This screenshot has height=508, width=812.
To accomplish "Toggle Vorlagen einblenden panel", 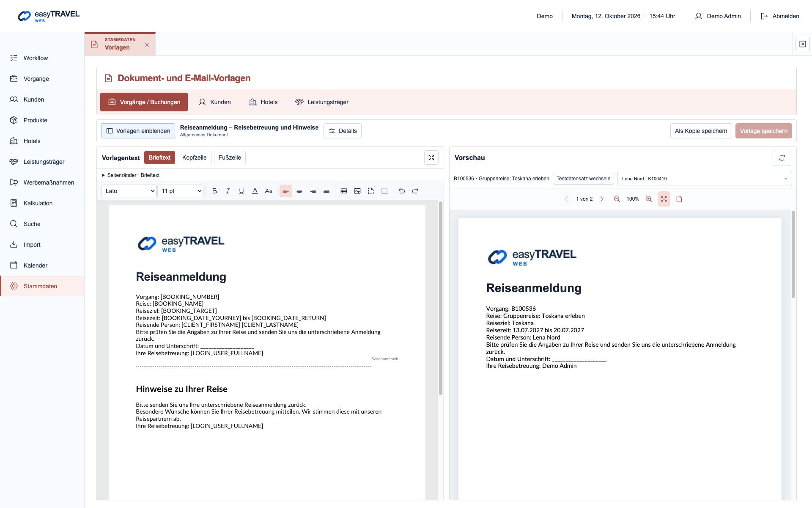I will click(138, 131).
